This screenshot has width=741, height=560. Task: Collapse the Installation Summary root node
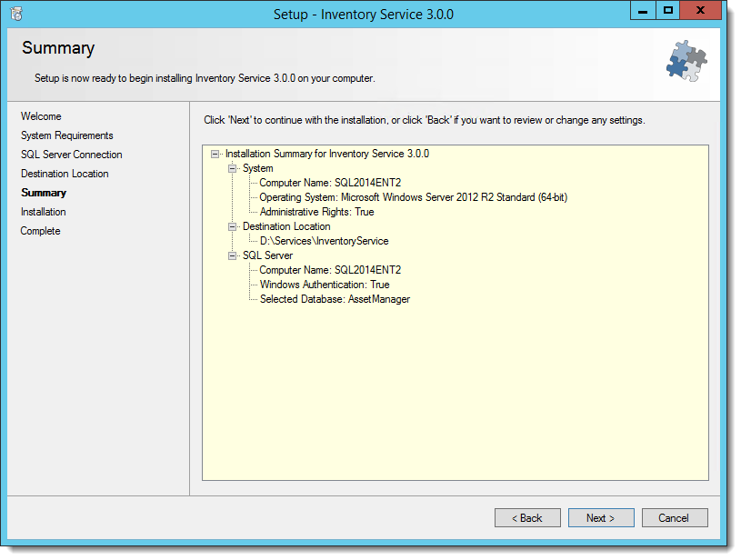click(x=215, y=154)
